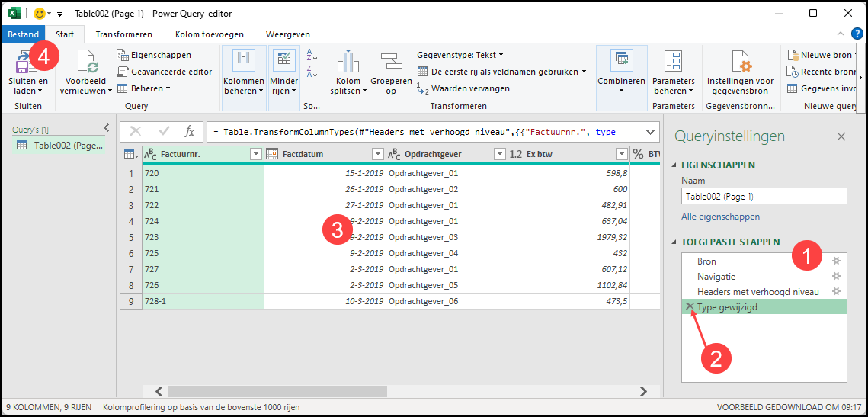Collapse the ribbon with the caret

point(841,34)
